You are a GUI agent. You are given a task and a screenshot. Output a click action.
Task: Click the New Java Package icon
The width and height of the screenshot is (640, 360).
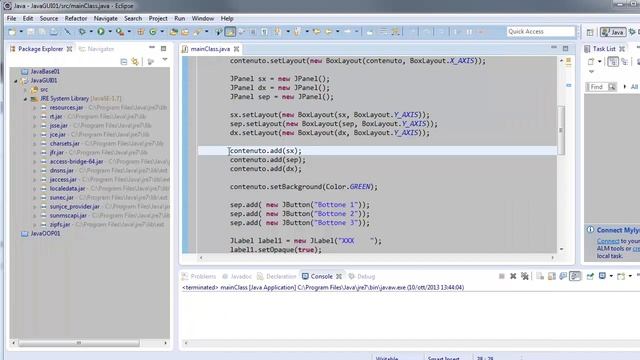(x=141, y=31)
